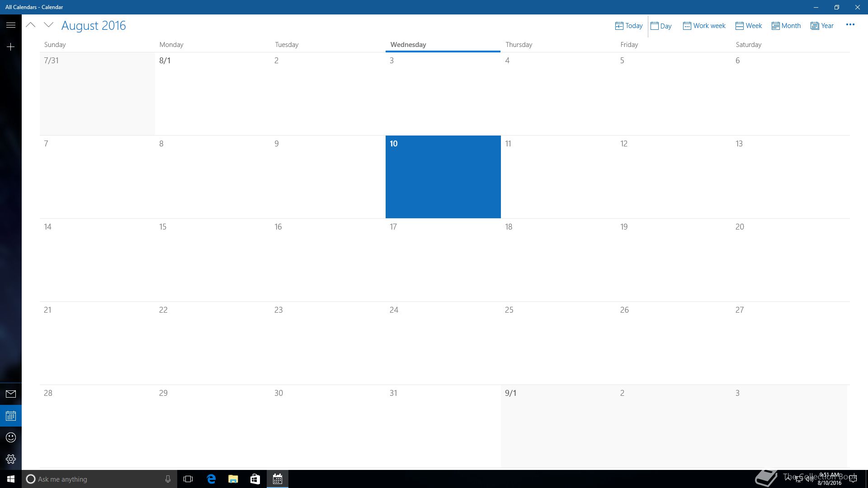Open Windows Store from taskbar
The width and height of the screenshot is (868, 488).
click(255, 479)
